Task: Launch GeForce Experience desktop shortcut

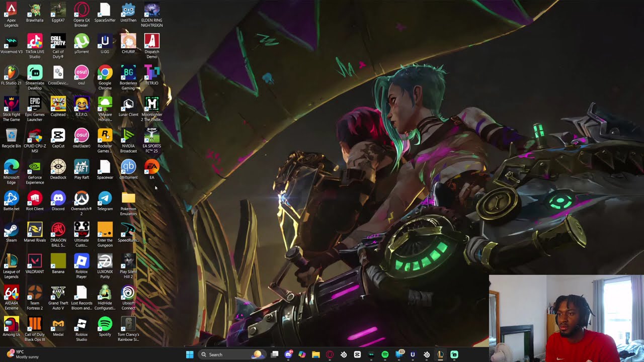Action: pyautogui.click(x=35, y=171)
